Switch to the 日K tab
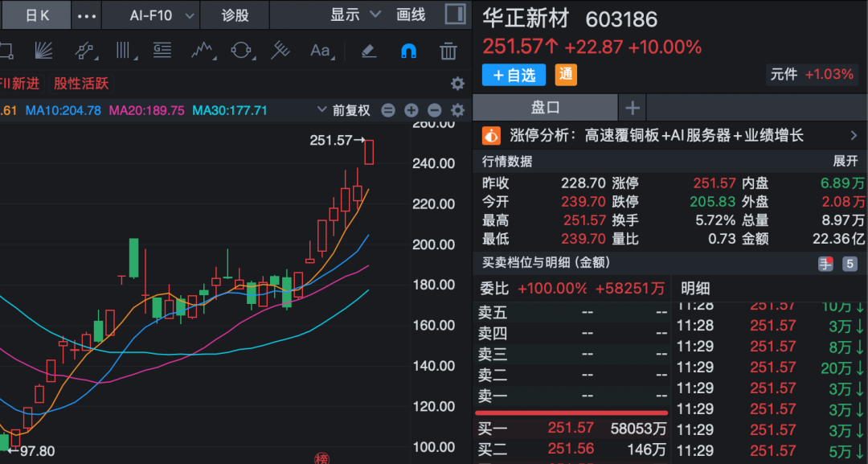Viewport: 868px width, 464px height. click(37, 15)
